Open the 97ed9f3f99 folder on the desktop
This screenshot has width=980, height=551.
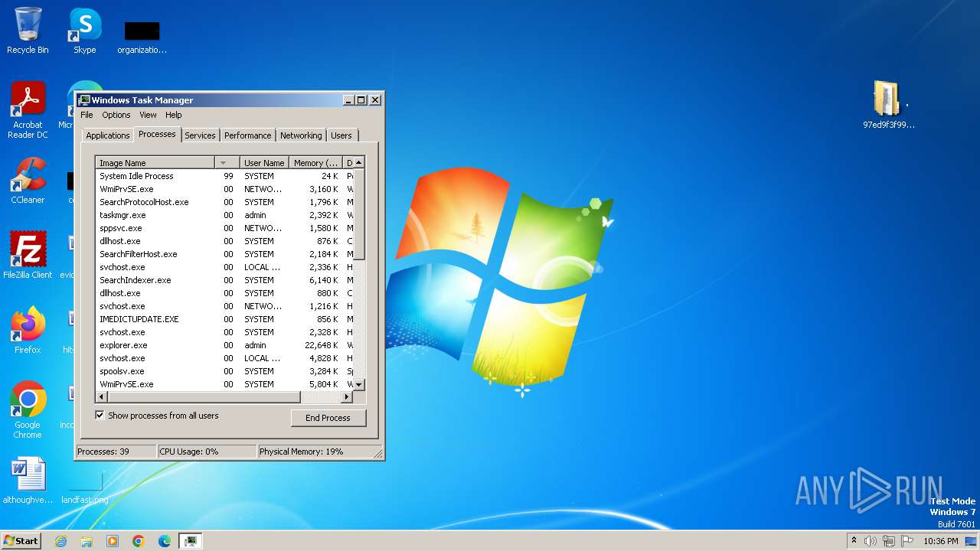(888, 105)
